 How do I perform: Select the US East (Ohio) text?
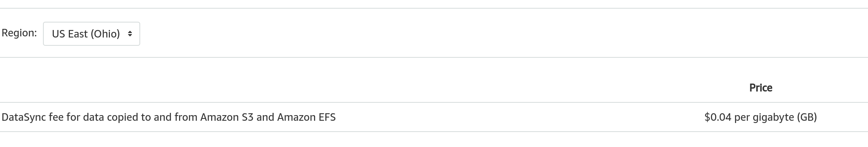[86, 34]
